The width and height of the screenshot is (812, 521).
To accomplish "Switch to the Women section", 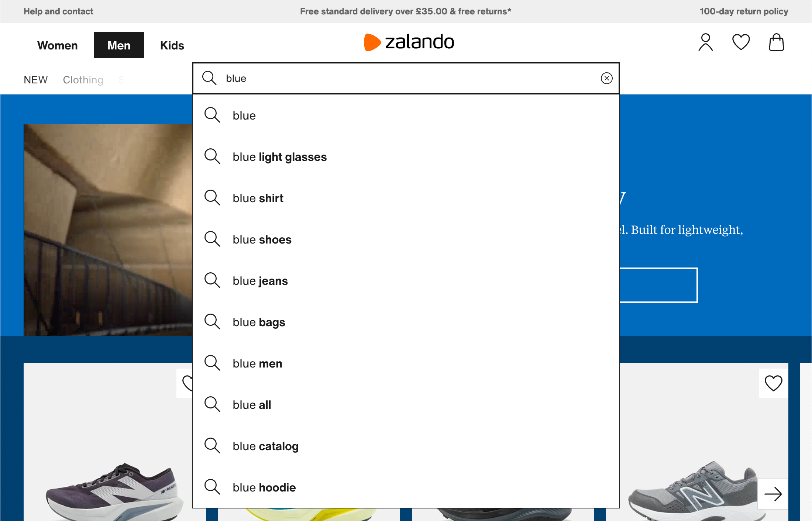I will [57, 45].
